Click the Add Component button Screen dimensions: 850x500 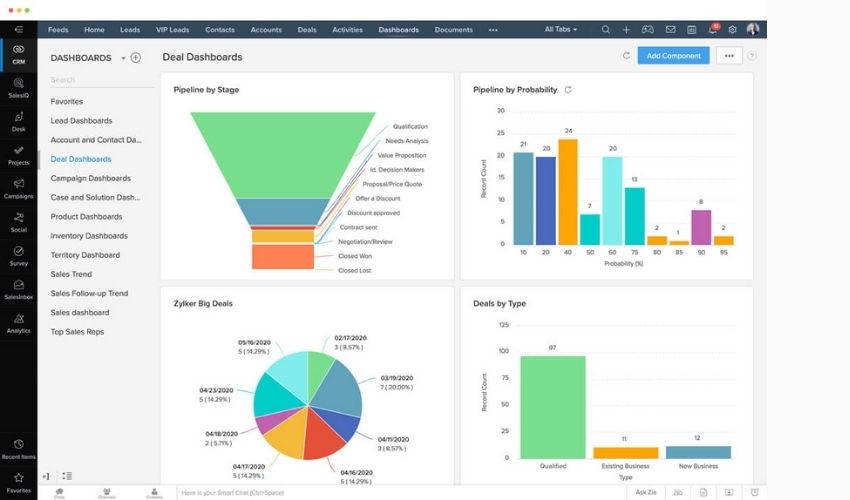click(x=673, y=55)
